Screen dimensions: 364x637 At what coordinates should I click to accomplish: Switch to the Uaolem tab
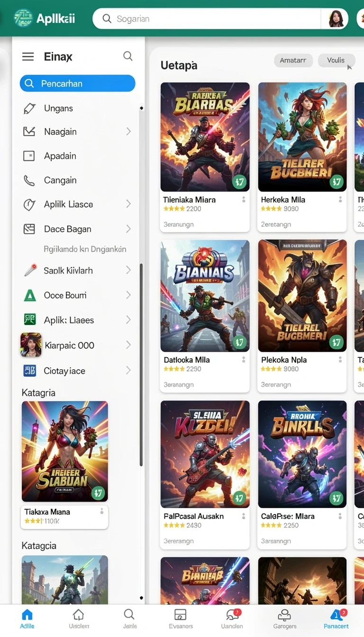pyautogui.click(x=78, y=619)
